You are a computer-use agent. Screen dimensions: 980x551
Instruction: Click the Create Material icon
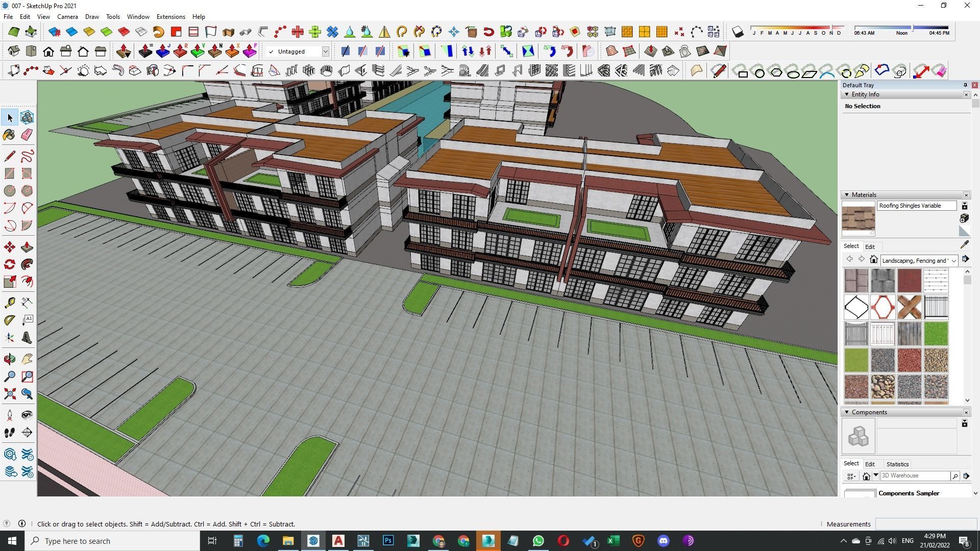click(964, 218)
